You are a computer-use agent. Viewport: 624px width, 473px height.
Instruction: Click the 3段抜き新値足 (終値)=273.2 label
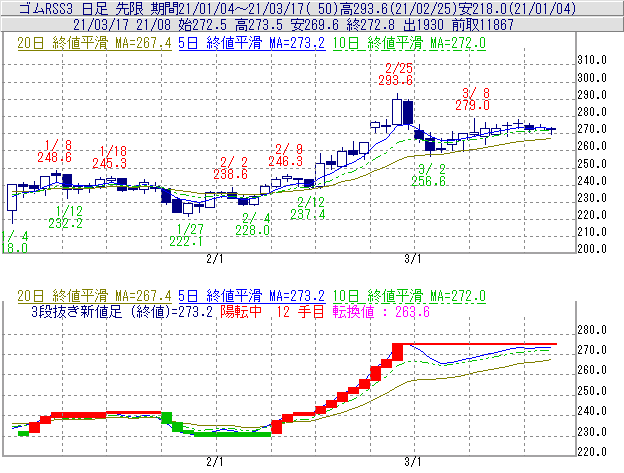pyautogui.click(x=122, y=311)
